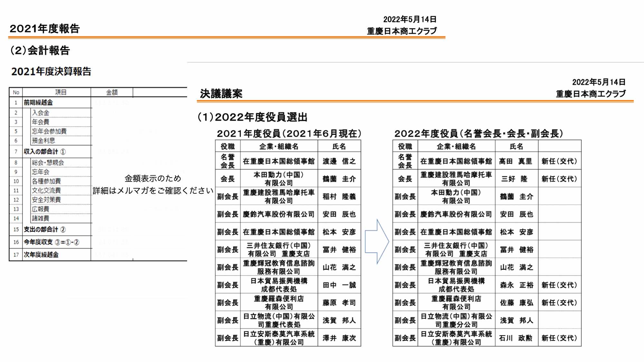
Task: Select the name '高田 真里'
Action: (516, 161)
